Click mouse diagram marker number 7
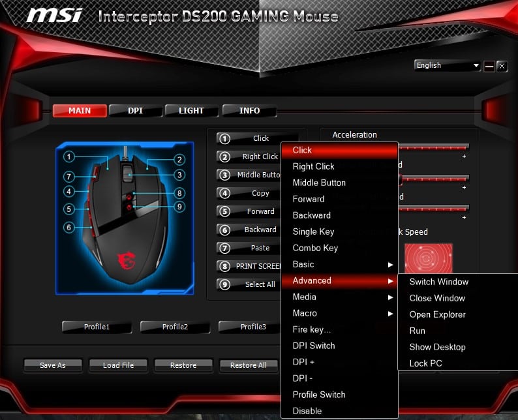The image size is (518, 420). tap(69, 177)
